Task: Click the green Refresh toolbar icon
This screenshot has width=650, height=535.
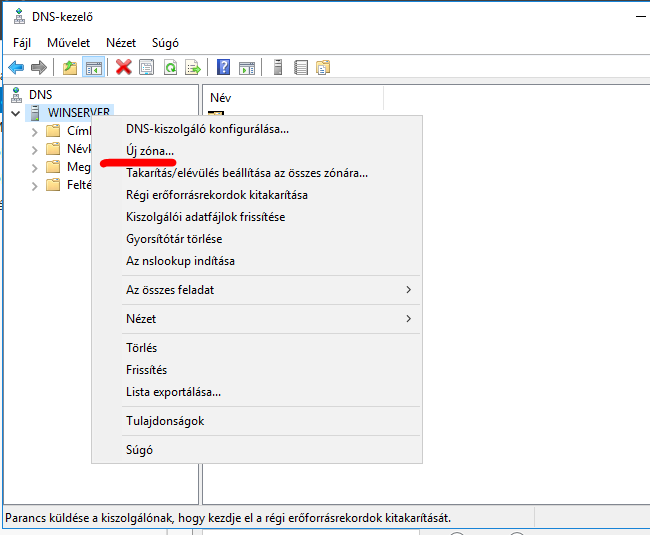Action: [x=170, y=67]
